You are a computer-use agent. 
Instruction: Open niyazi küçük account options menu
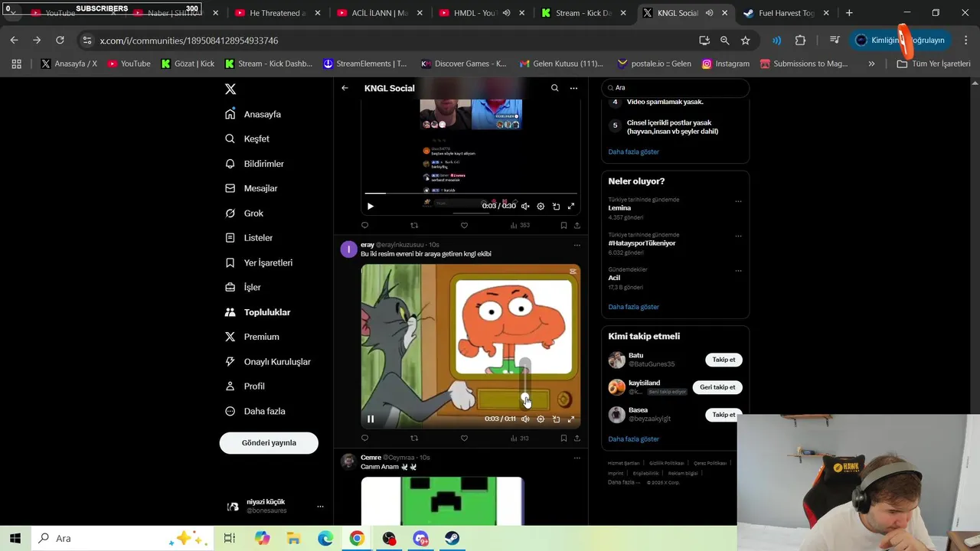(320, 507)
